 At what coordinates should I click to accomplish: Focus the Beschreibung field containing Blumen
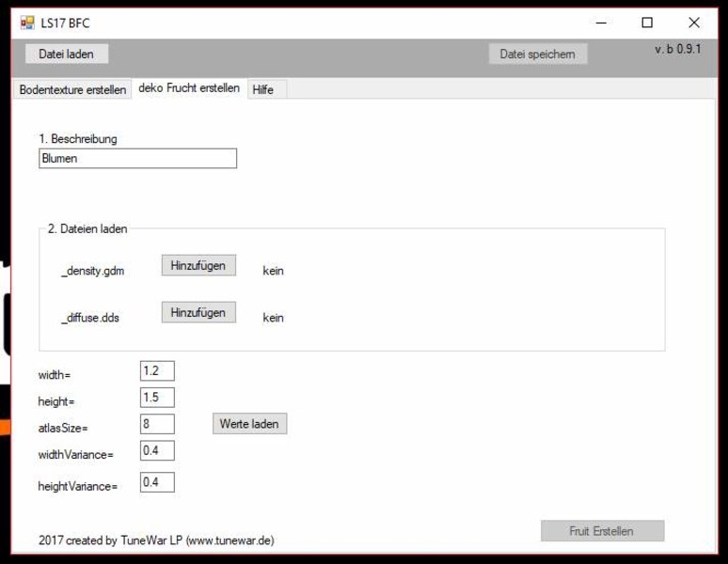click(137, 159)
